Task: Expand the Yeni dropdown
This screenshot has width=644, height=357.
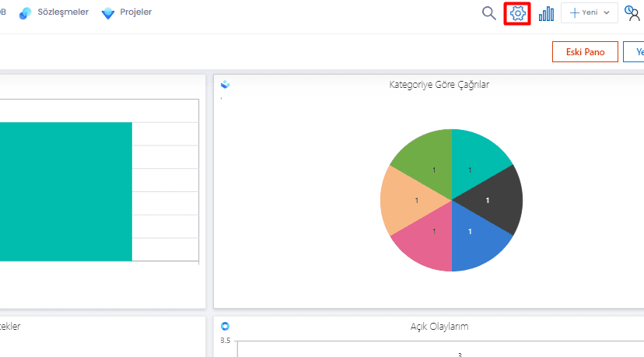Action: [x=590, y=12]
